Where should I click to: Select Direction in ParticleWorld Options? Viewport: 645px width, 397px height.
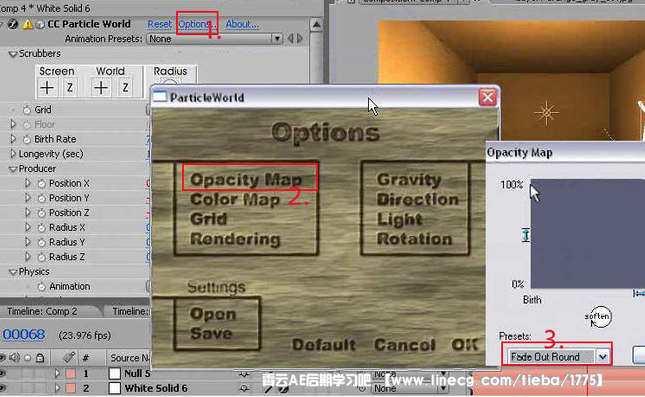[x=418, y=200]
